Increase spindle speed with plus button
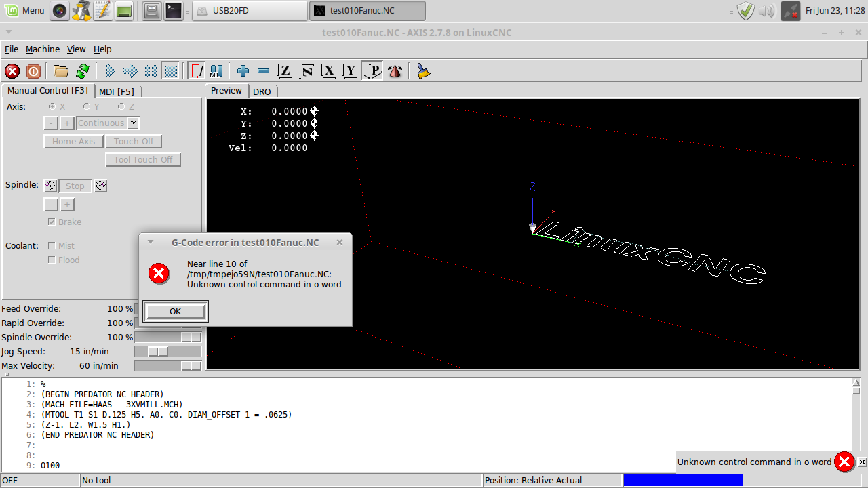 click(x=67, y=205)
